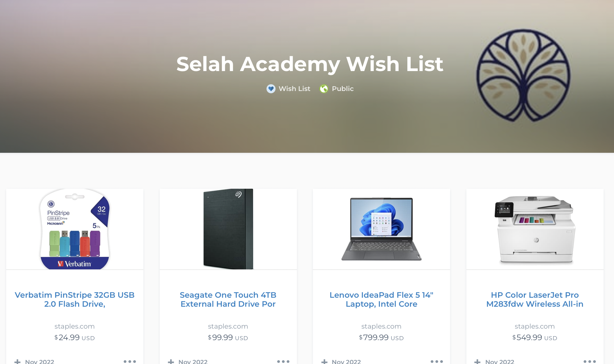Screen dimensions: 614x364
Task: Click the green globe Public icon
Action: (x=324, y=89)
